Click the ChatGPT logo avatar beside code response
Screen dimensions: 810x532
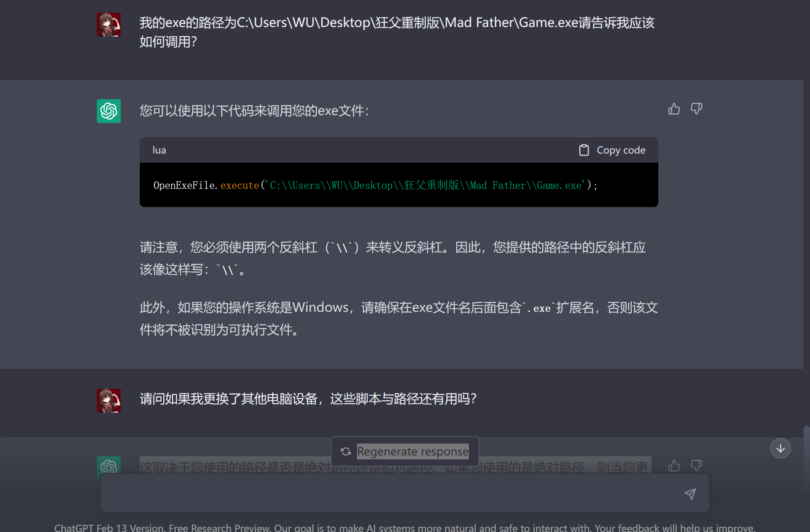pyautogui.click(x=109, y=111)
